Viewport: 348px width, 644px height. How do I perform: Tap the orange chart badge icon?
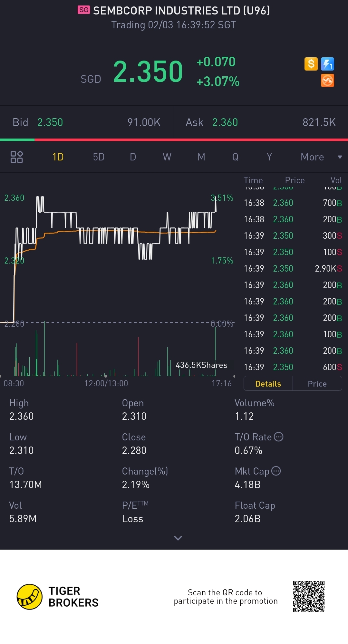coord(327,81)
